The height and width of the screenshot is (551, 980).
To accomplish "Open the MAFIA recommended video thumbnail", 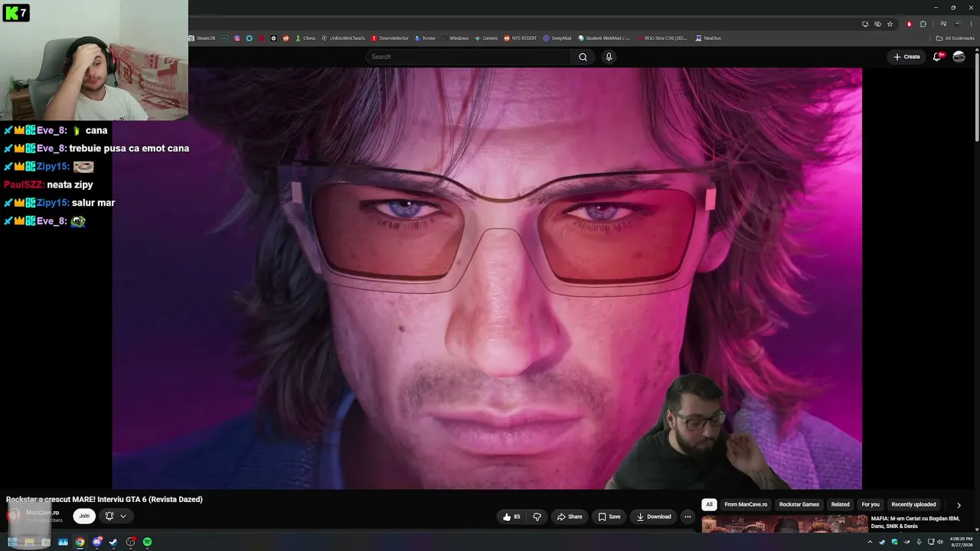I will click(785, 523).
